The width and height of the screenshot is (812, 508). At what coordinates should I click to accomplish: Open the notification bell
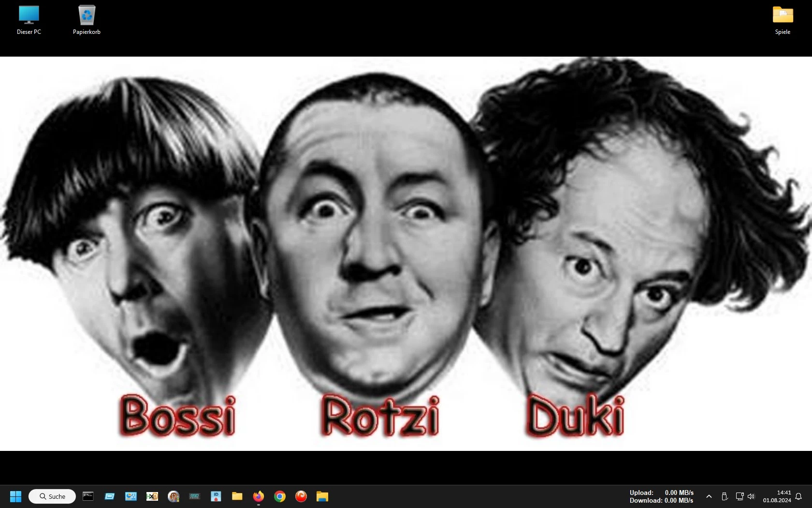coord(798,496)
